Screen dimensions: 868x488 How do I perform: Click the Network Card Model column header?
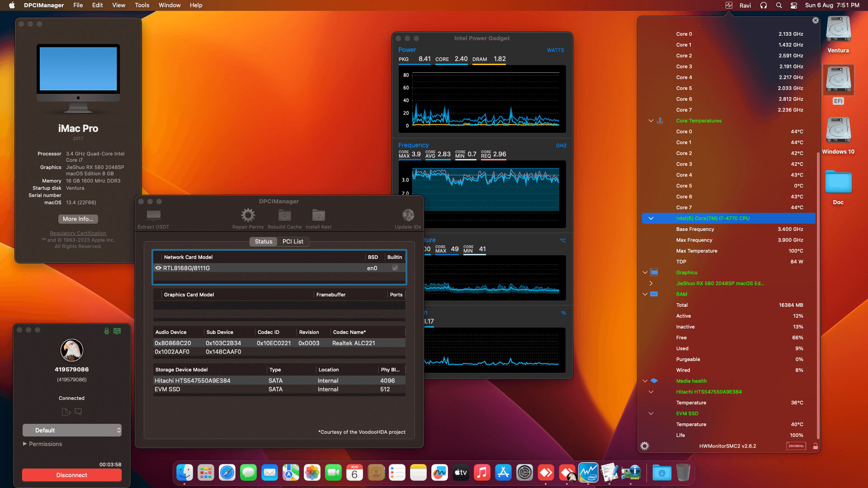tap(263, 257)
